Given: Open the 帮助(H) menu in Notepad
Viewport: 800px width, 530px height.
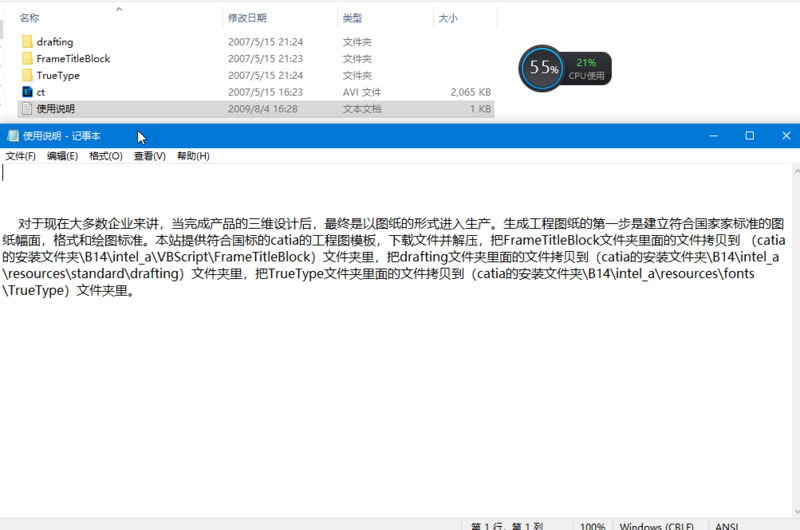Looking at the screenshot, I should (193, 156).
